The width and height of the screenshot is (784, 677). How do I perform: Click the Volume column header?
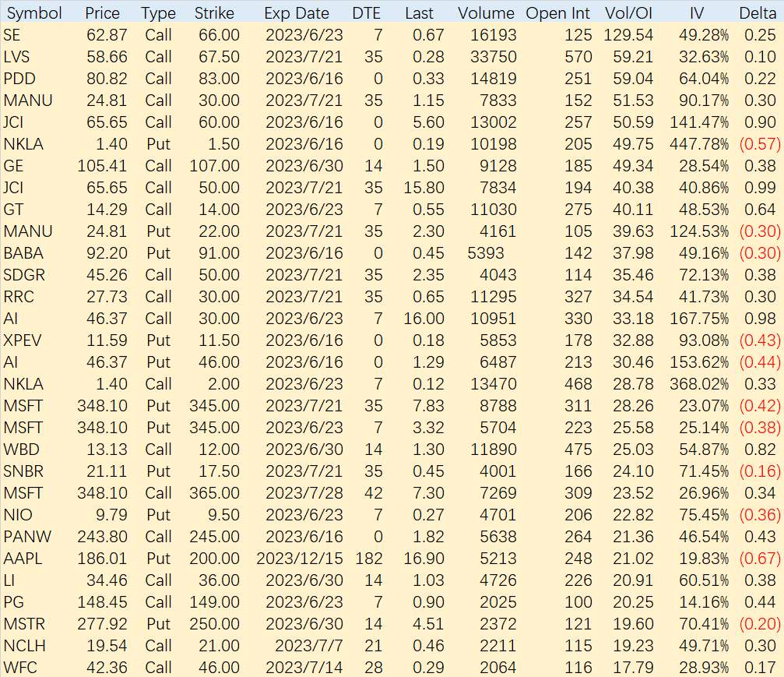[486, 13]
